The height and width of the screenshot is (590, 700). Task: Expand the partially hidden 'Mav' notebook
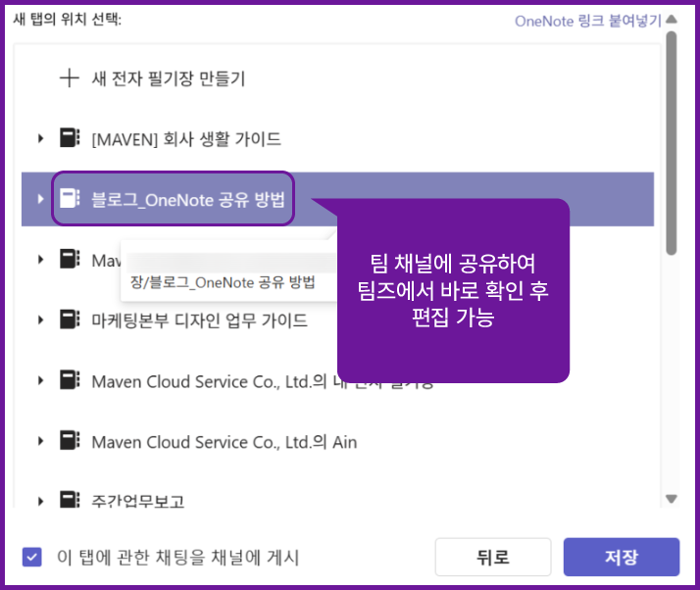(x=40, y=260)
